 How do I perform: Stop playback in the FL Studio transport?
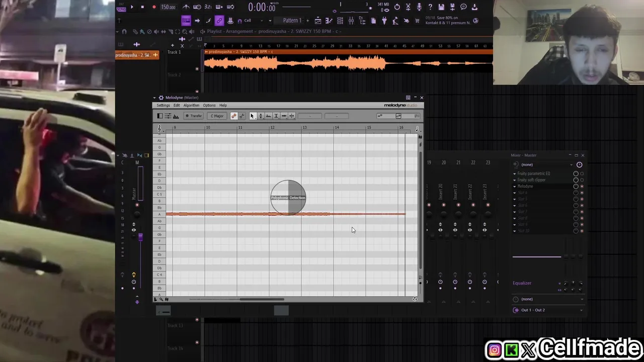[x=142, y=7]
